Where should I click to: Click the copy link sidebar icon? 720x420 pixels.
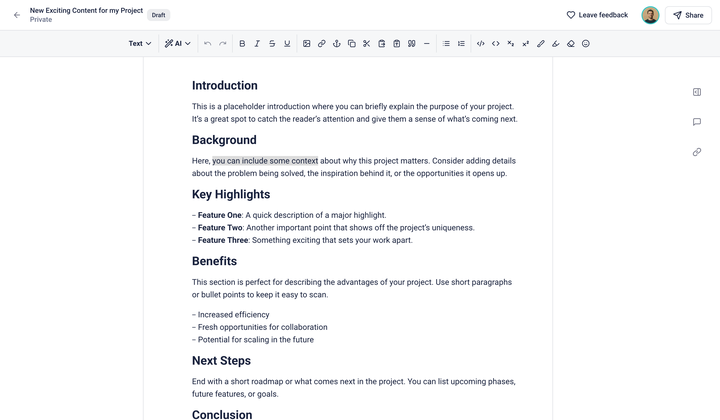697,152
